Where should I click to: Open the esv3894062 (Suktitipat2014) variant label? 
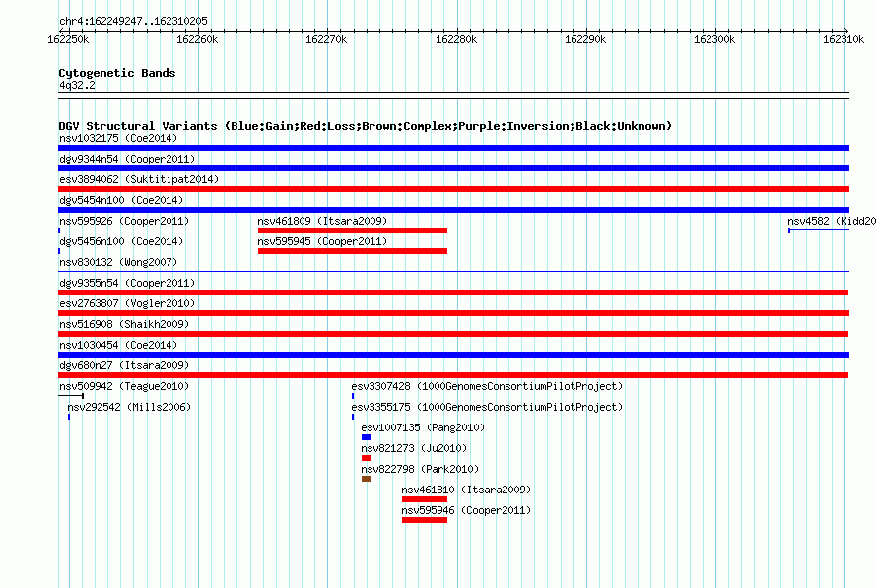coord(139,179)
